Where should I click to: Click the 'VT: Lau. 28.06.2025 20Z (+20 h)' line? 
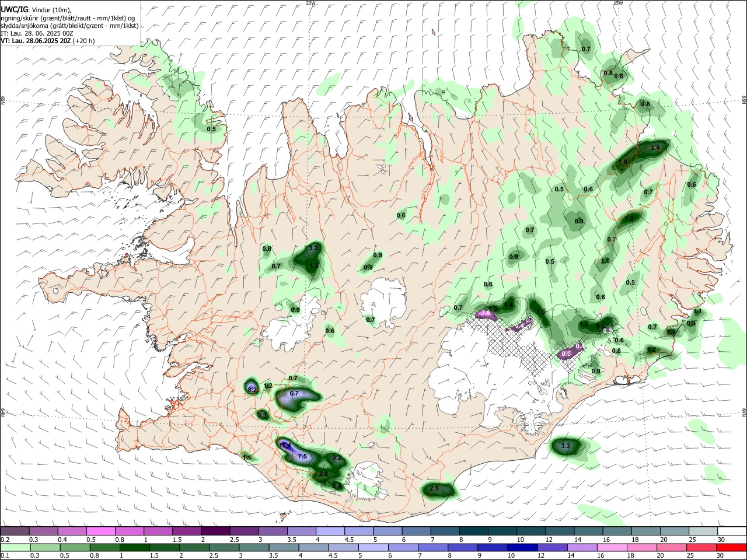48,41
